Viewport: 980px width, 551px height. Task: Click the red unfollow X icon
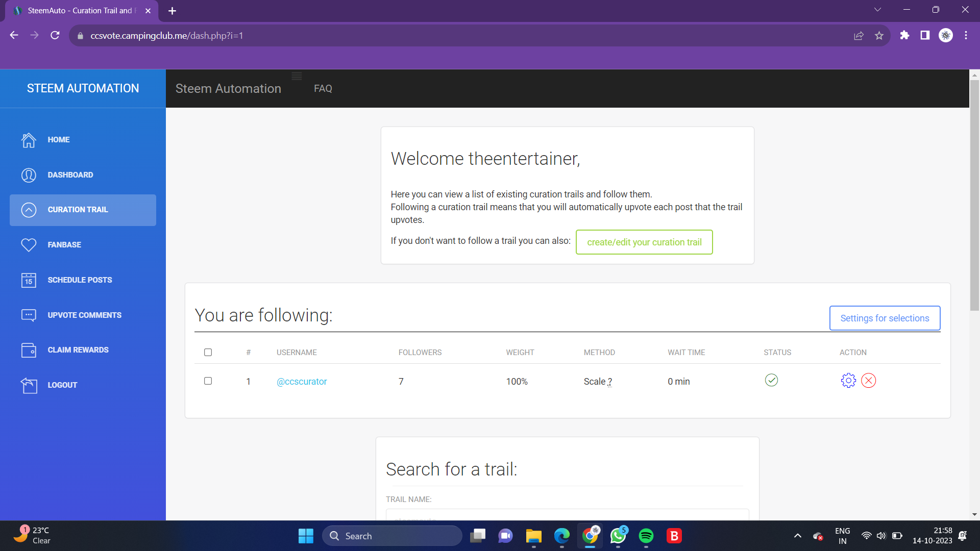point(868,381)
